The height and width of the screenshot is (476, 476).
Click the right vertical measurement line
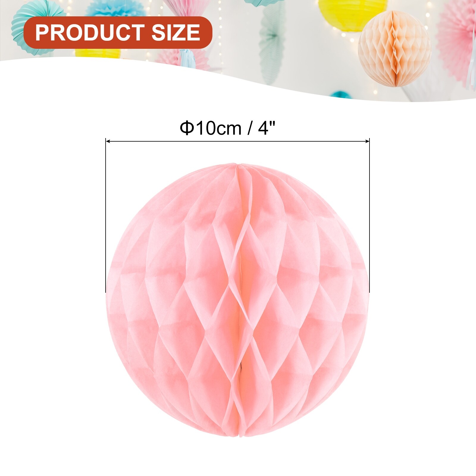point(369,215)
